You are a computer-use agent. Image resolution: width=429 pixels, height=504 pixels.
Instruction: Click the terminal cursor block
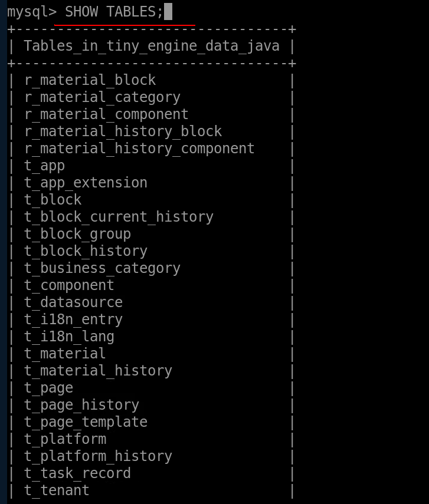pyautogui.click(x=168, y=12)
